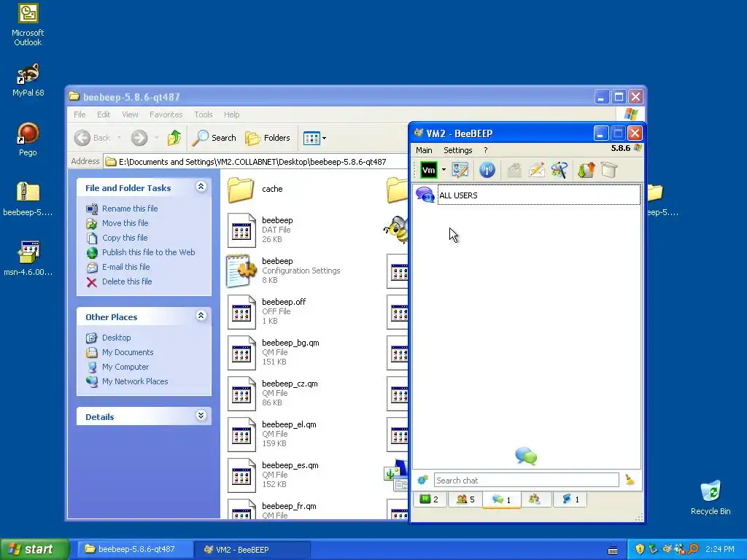The width and height of the screenshot is (747, 560).
Task: Open Desktop under Other Places
Action: point(116,338)
